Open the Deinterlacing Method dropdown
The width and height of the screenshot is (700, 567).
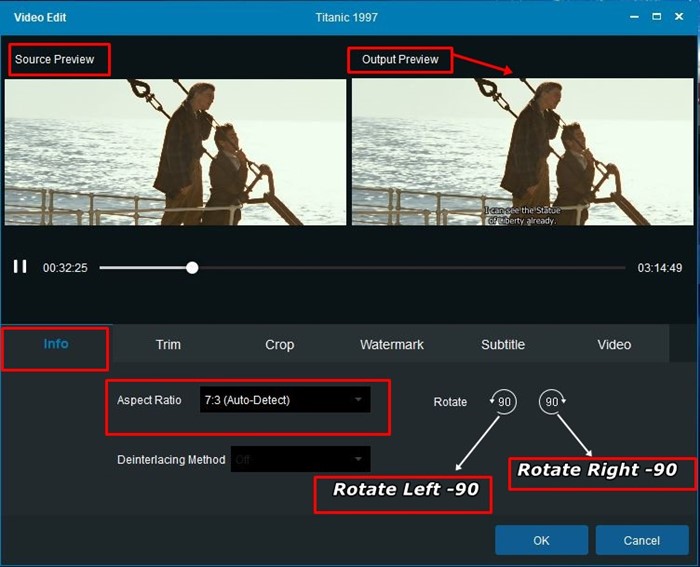coord(300,459)
